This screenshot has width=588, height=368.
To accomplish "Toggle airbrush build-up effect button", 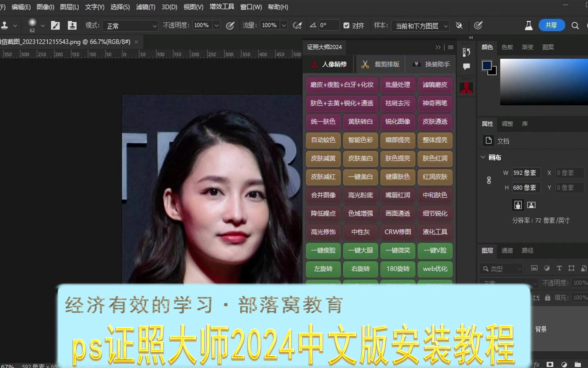I will point(297,26).
